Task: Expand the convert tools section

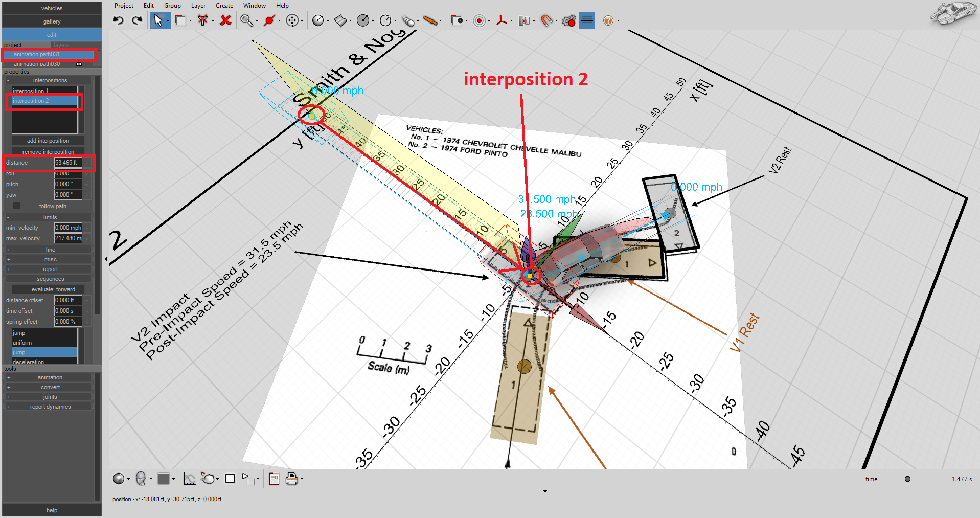Action: pos(49,387)
